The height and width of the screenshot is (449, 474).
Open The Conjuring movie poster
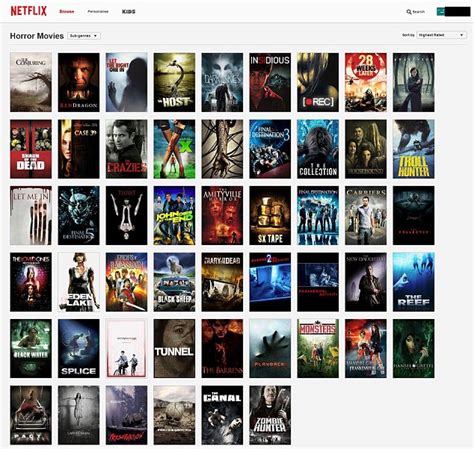pyautogui.click(x=31, y=82)
